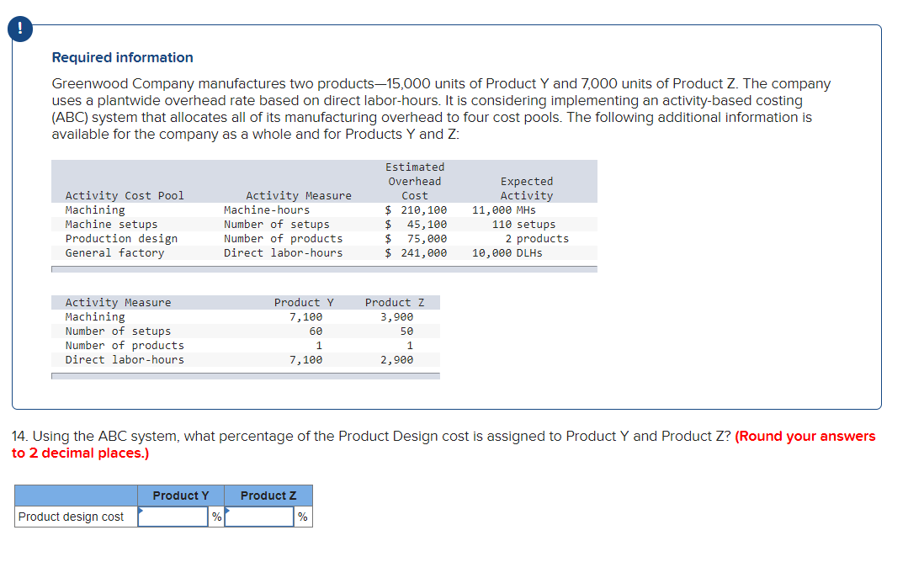924x562 pixels.
Task: Click Number of products in first table
Action: tap(283, 239)
